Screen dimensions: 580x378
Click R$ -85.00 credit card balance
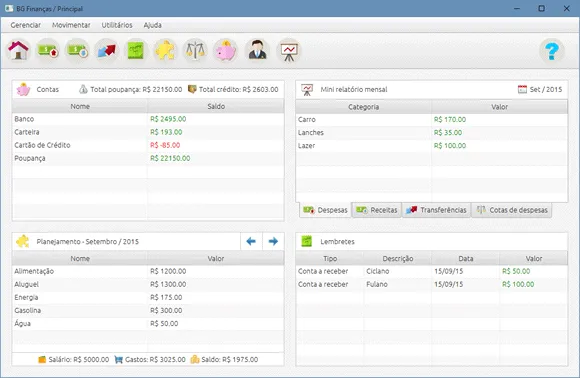tap(165, 145)
